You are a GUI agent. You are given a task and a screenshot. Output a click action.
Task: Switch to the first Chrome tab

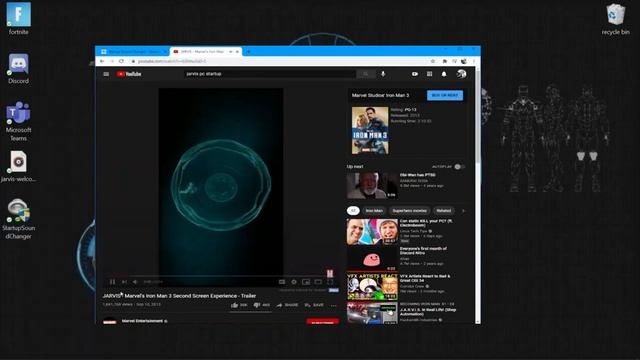[133, 51]
